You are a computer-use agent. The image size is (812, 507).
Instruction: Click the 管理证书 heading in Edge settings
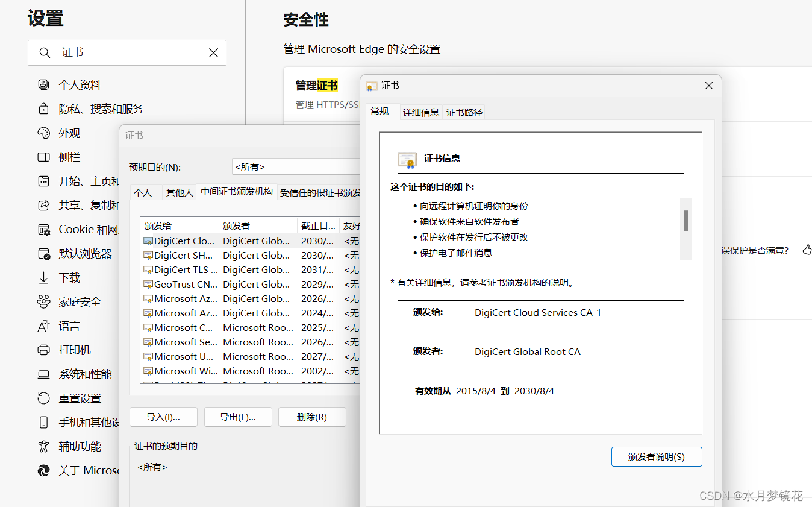(316, 86)
